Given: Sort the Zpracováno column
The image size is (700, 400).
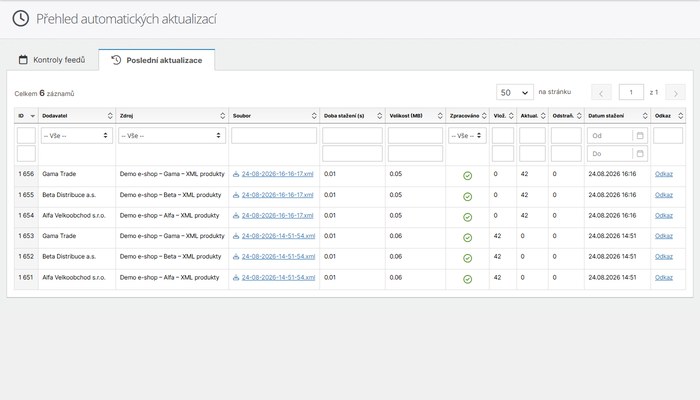Looking at the screenshot, I should (x=484, y=116).
